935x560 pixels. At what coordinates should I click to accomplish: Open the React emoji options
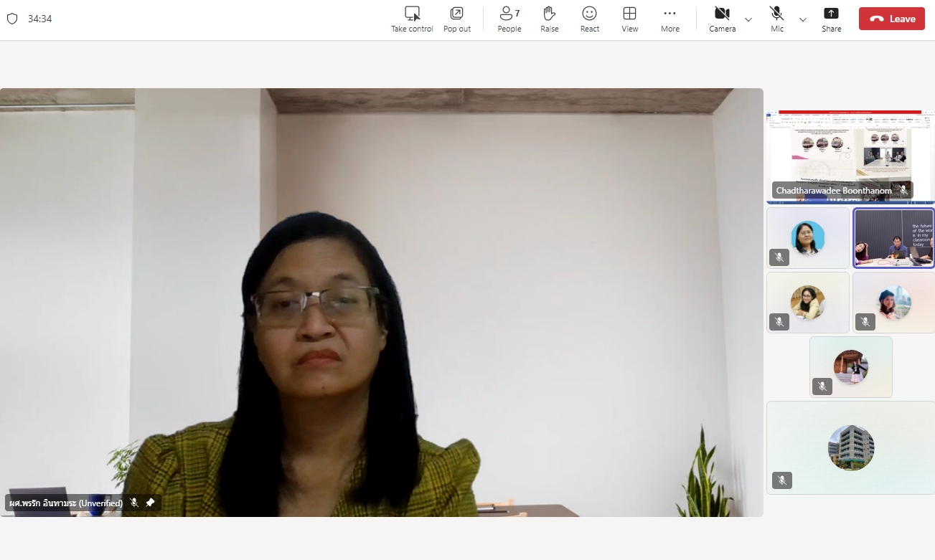pos(589,14)
